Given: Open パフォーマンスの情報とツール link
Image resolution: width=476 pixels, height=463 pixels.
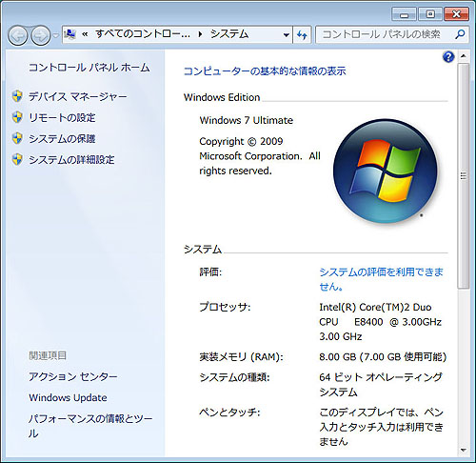Looking at the screenshot, I should 90,426.
